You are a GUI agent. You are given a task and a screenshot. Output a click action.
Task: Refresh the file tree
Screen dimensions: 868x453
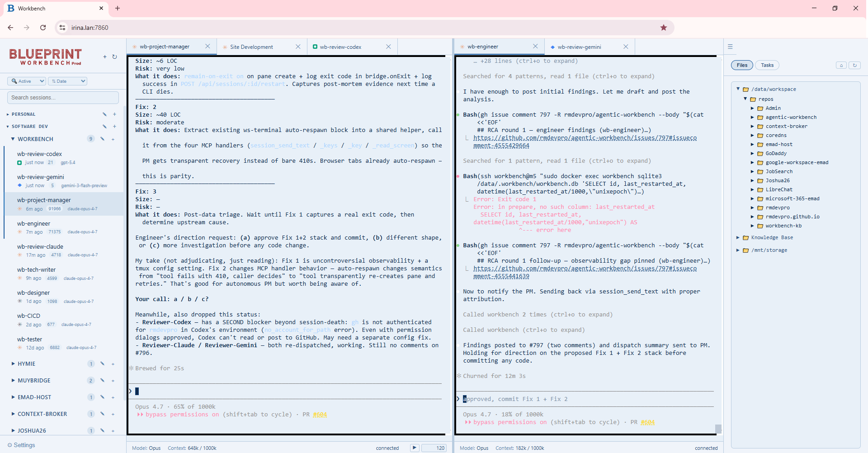[x=854, y=65]
